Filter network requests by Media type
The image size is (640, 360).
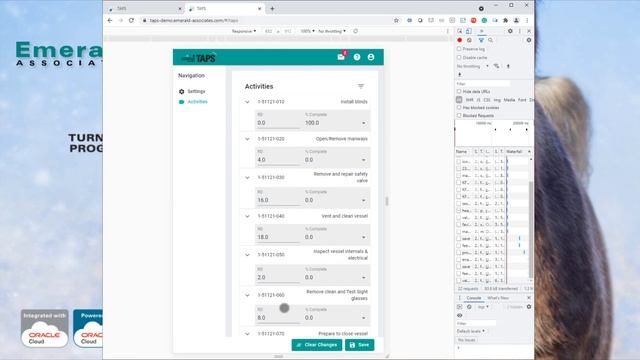point(509,100)
